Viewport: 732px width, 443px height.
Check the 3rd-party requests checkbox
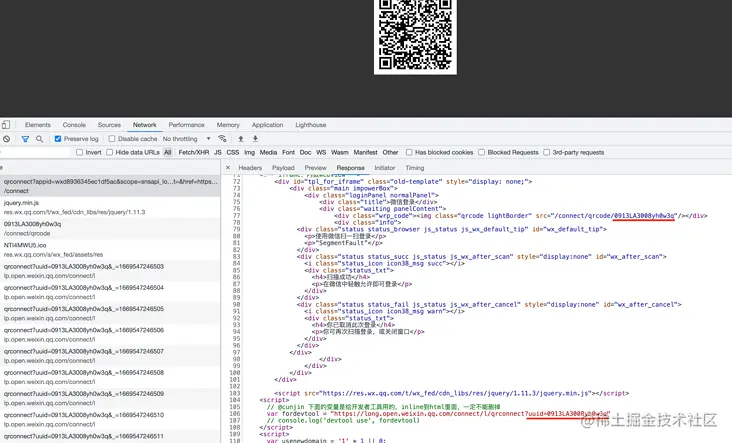point(545,153)
